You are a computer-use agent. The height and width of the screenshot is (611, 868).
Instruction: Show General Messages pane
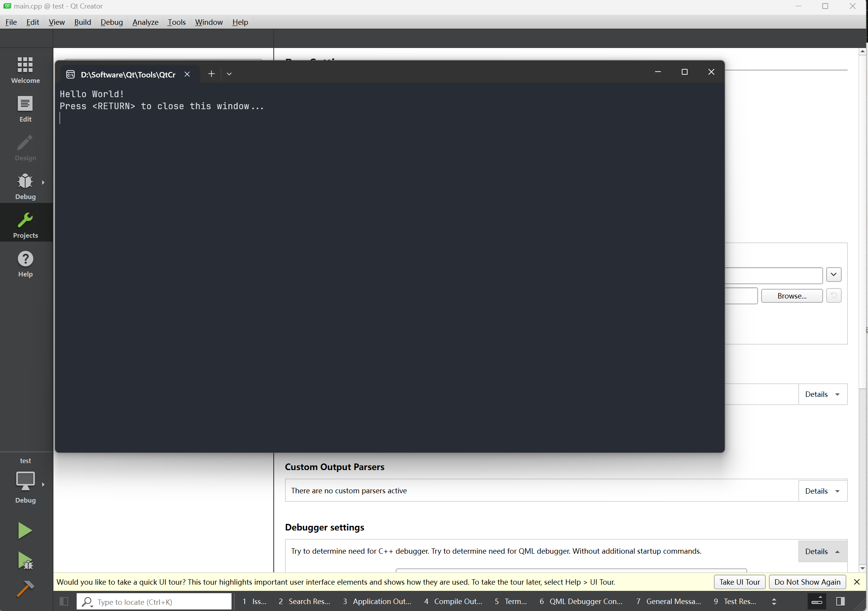(669, 601)
